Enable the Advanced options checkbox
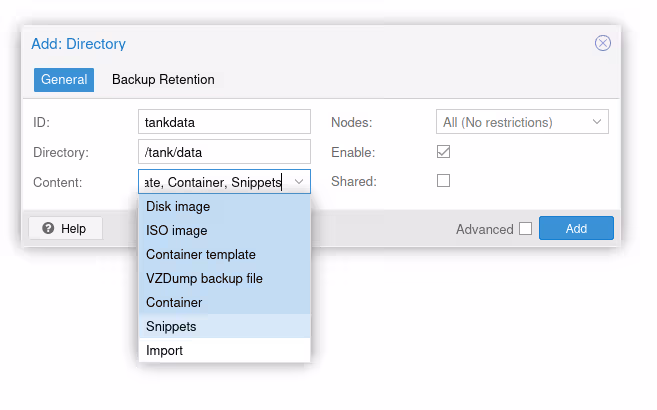 pyautogui.click(x=525, y=229)
